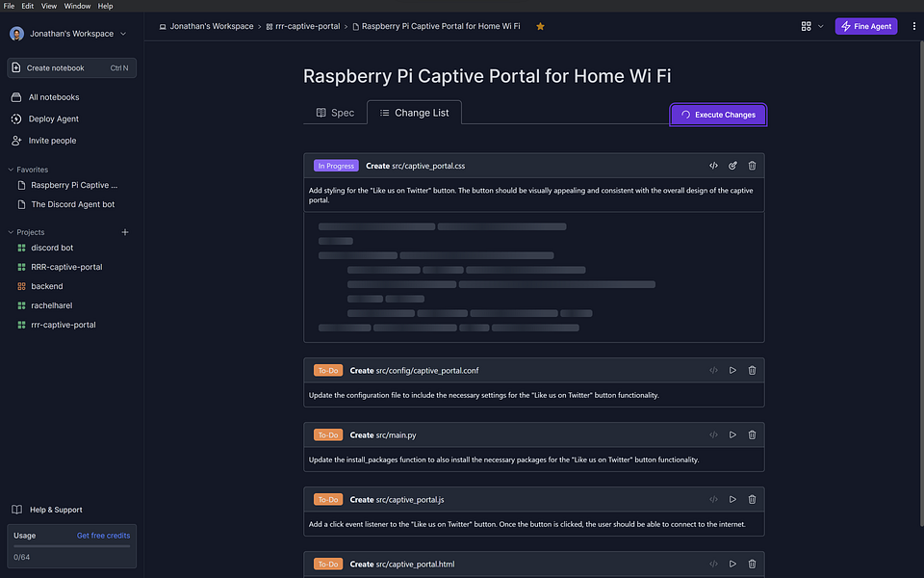Collapse the Projects section
Viewport: 924px width, 578px height.
pyautogui.click(x=11, y=232)
